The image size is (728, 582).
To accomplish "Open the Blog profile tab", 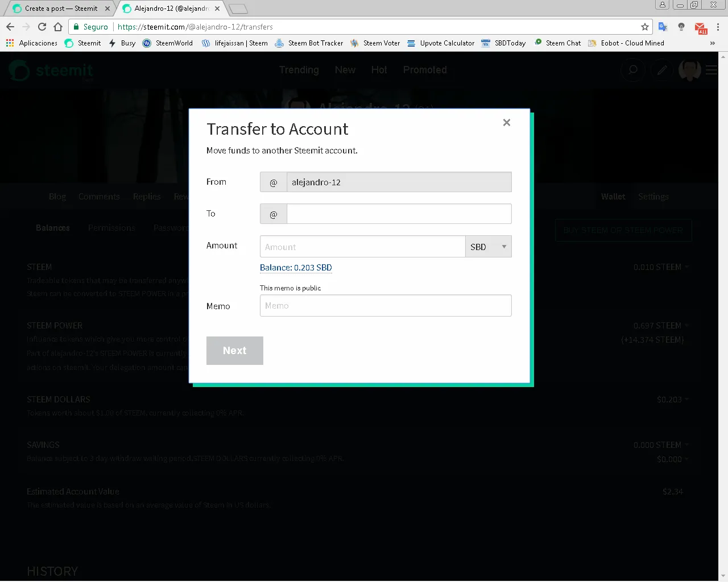I will [57, 197].
